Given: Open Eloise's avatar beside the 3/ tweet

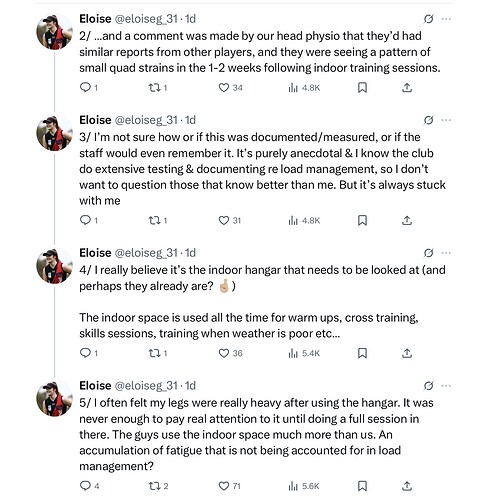Looking at the screenshot, I should point(54,133).
